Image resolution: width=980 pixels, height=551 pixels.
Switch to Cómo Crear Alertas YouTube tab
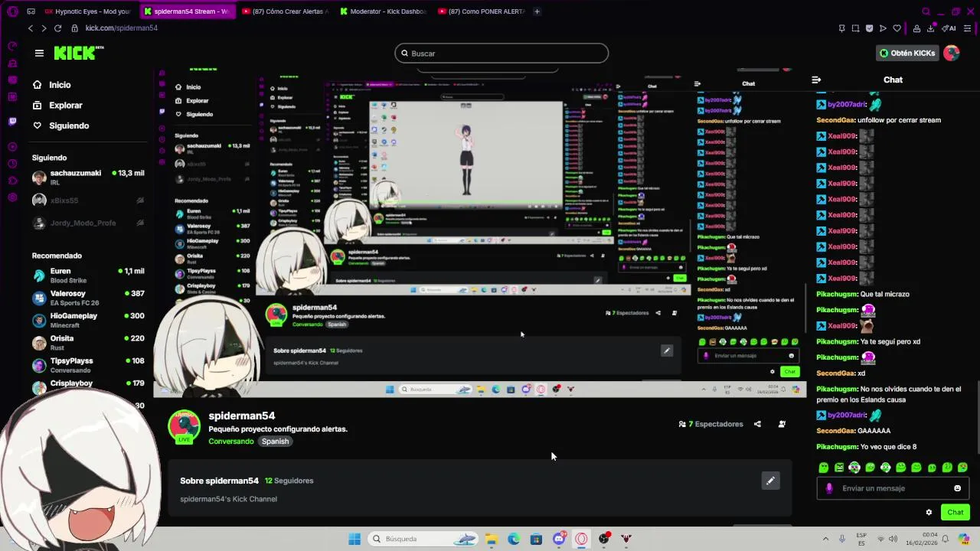[x=285, y=11]
